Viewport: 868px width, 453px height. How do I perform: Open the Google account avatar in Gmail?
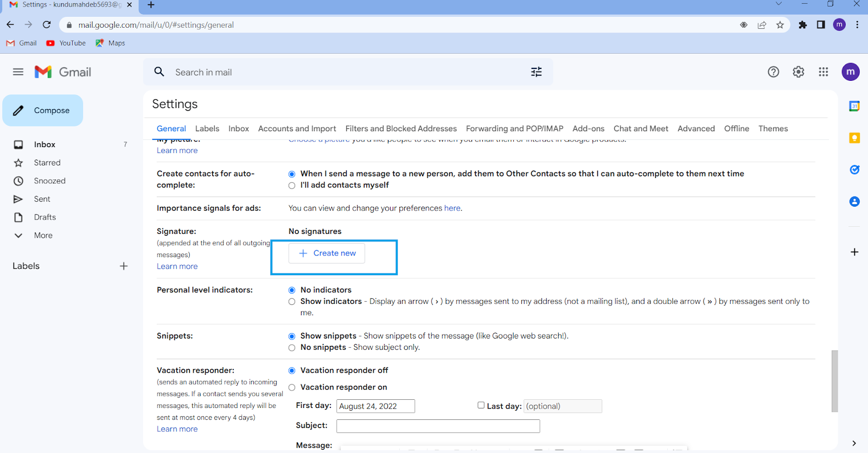point(851,72)
